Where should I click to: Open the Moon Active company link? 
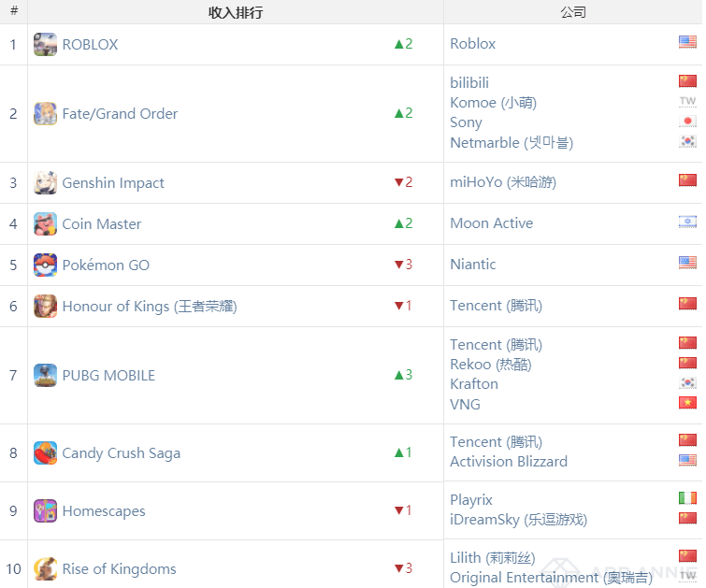[x=491, y=223]
